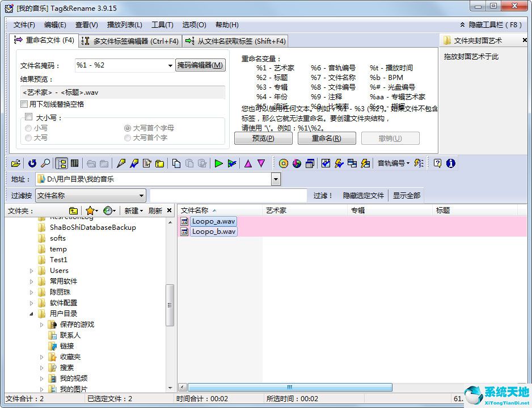The width and height of the screenshot is (532, 408).
Task: Open the 过滤按 文件名称 combo box
Action: click(x=91, y=196)
